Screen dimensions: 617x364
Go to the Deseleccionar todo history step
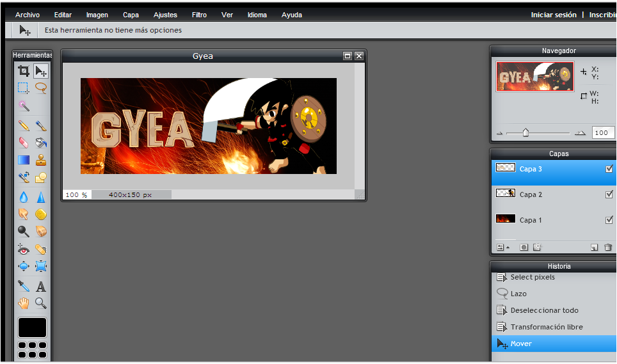tap(554, 310)
